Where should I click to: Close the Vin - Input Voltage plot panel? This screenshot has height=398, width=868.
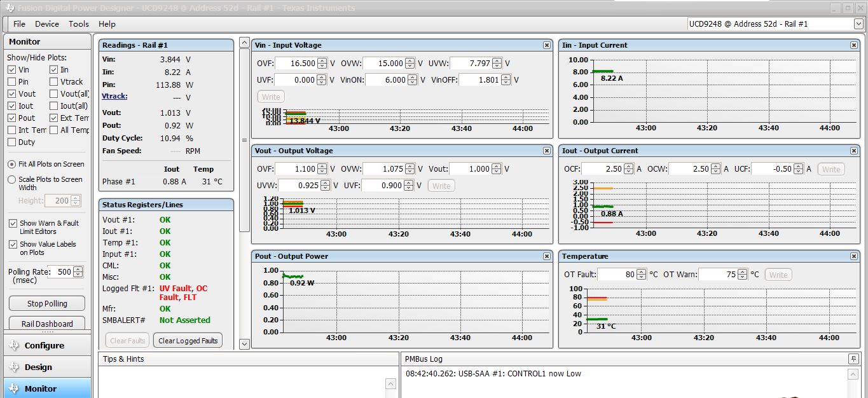pos(547,45)
